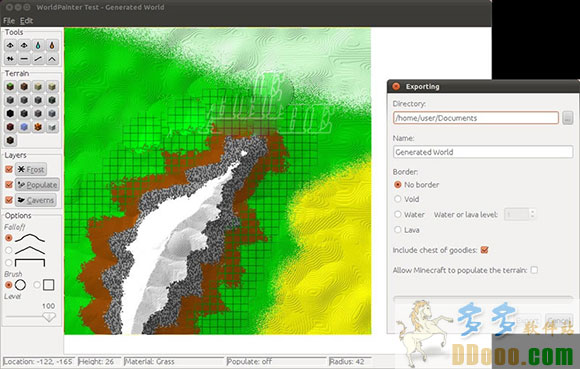Open the directory browse button
Viewport: 580px width, 369px height.
(x=567, y=118)
